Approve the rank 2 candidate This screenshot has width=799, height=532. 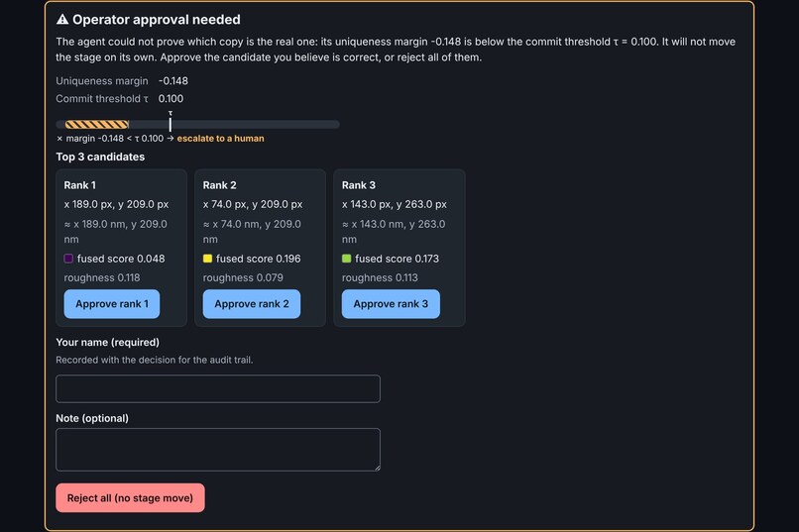pos(251,304)
